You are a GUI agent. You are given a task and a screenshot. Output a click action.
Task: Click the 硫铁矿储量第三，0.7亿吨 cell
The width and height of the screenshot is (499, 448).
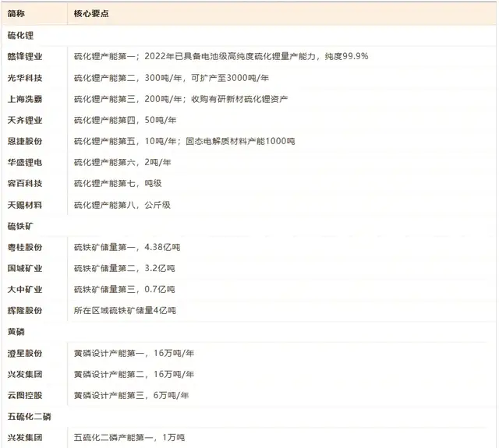125,290
